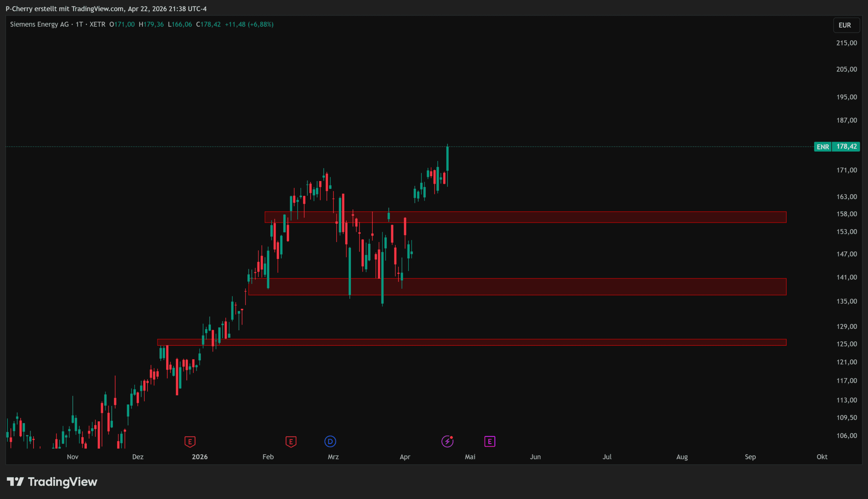Click the 171,00 price axis label

[x=846, y=170]
